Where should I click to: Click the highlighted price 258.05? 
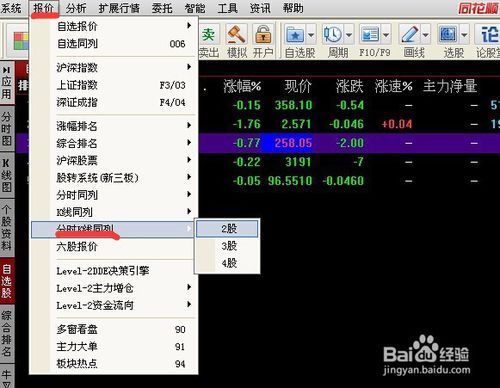coord(293,143)
